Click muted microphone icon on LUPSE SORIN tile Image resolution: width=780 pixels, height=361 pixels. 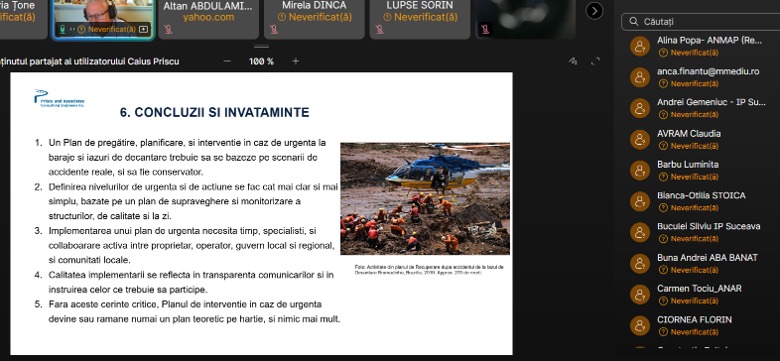tap(380, 30)
